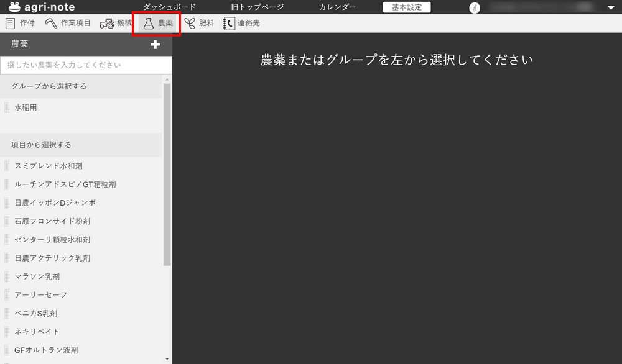
Task: Click the agri-note frog logo
Action: point(15,7)
